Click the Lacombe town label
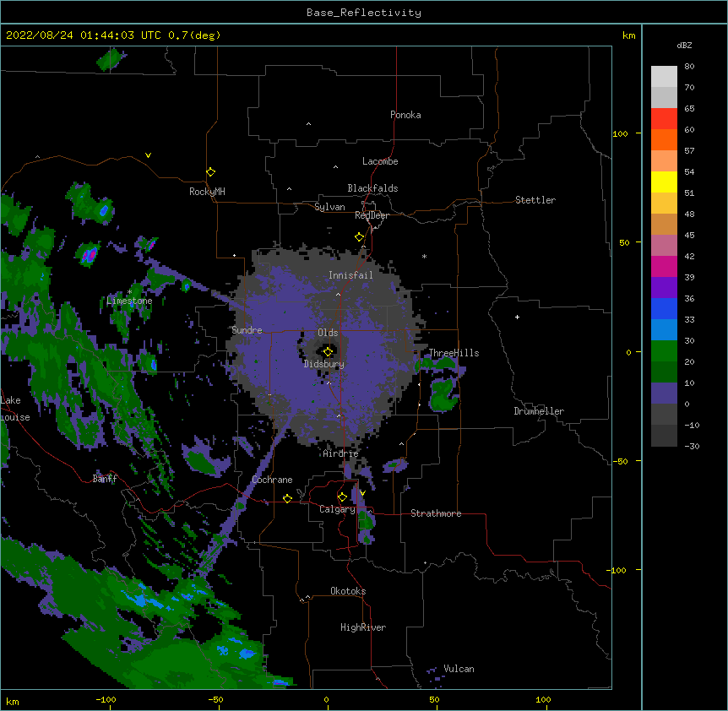This screenshot has height=711, width=728. tap(380, 161)
